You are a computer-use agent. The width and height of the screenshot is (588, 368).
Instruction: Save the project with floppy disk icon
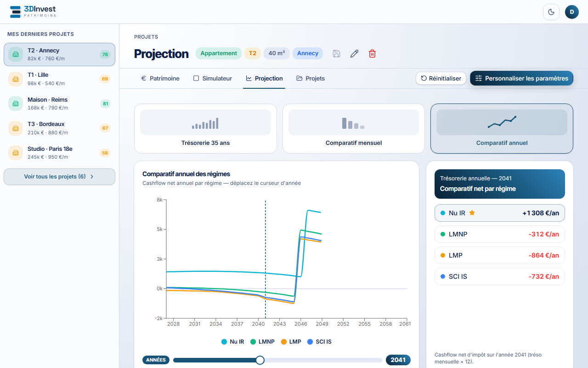tap(336, 54)
